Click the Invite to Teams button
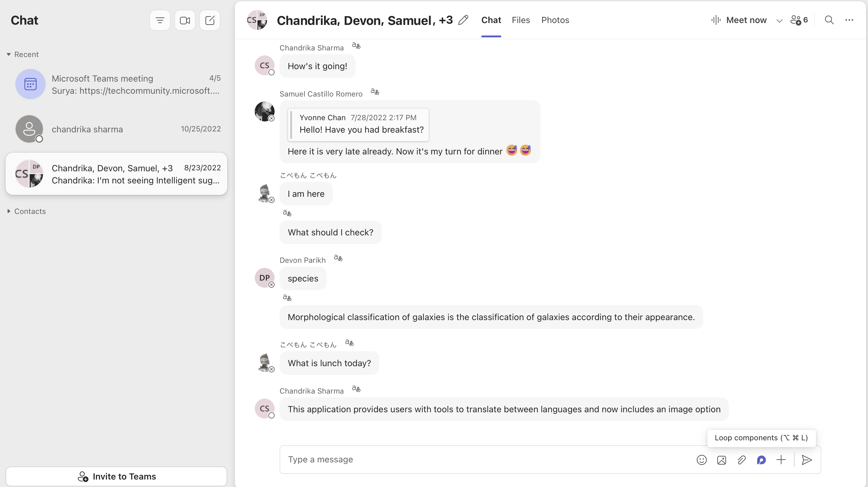This screenshot has width=868, height=487. [116, 476]
